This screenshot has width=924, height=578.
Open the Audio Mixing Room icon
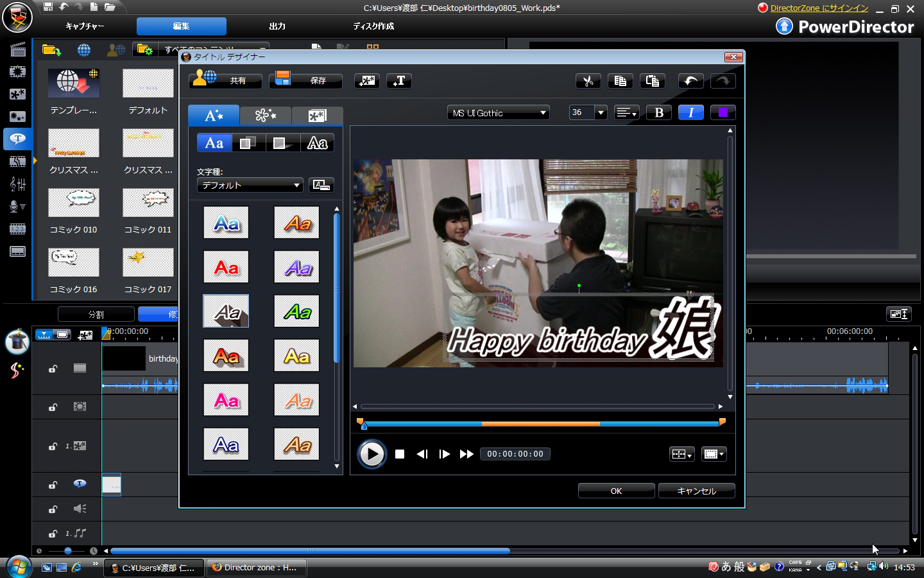17,184
